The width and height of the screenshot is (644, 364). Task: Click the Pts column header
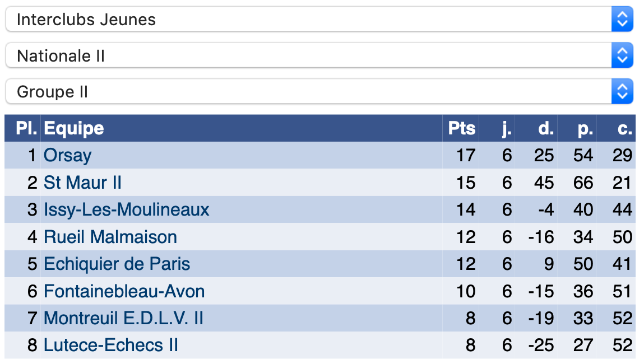(462, 128)
